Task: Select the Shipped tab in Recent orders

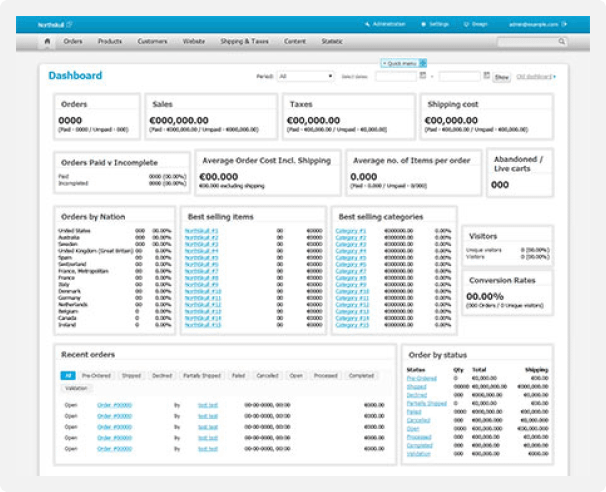Action: (x=132, y=376)
